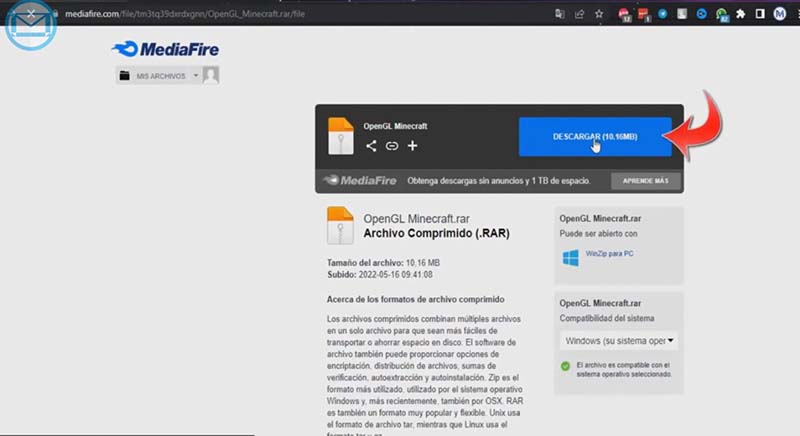Click the 'Puede ser abierto con' label
Image resolution: width=800 pixels, height=436 pixels.
598,234
